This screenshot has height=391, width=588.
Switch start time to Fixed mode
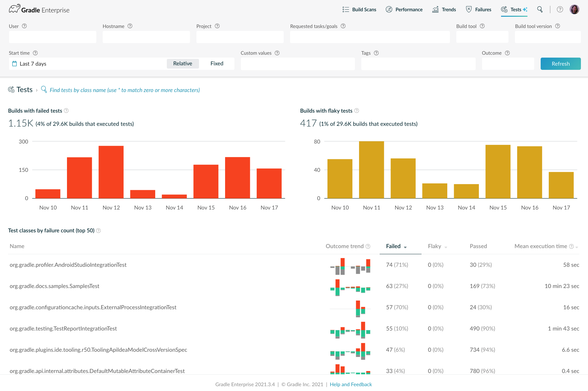pos(217,64)
